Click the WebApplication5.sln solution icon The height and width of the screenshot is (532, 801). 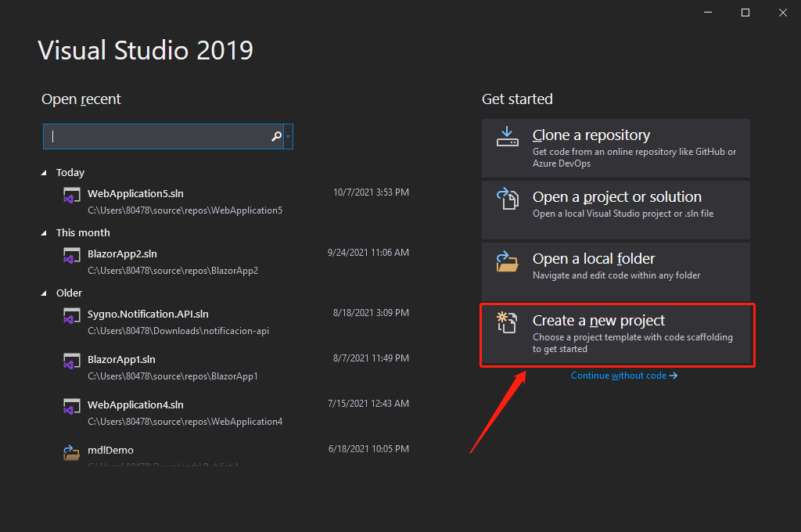[x=72, y=196]
